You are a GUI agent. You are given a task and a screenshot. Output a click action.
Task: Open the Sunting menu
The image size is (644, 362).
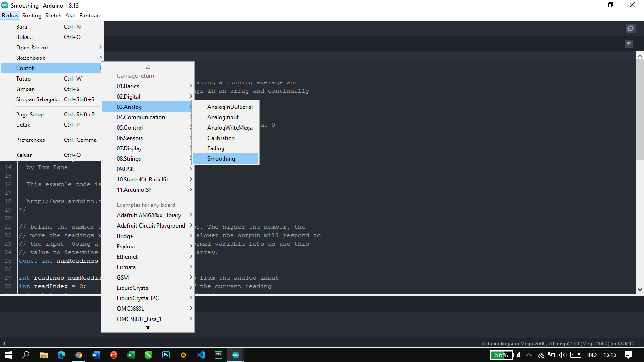[32, 15]
